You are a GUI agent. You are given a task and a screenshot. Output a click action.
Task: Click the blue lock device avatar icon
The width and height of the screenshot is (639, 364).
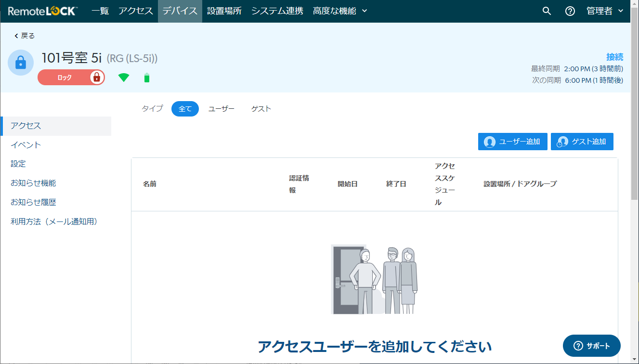(x=21, y=63)
